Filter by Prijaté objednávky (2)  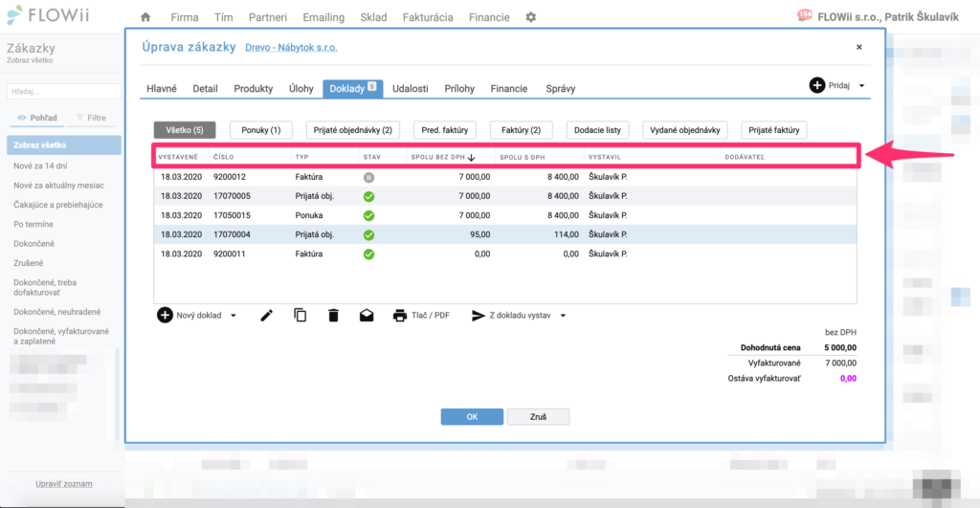pyautogui.click(x=352, y=130)
